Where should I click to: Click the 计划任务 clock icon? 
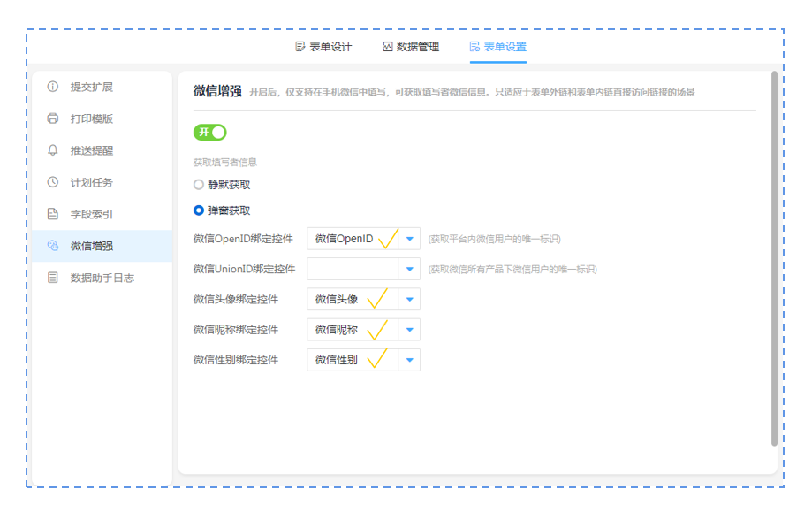(53, 182)
